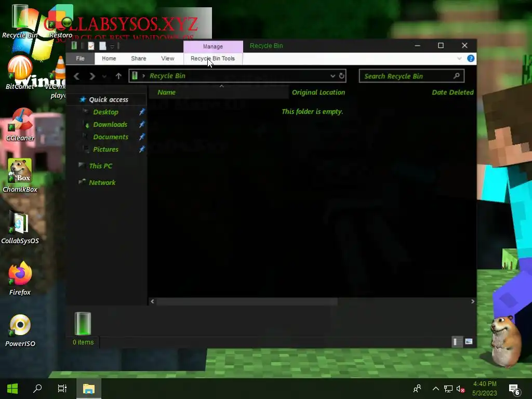This screenshot has width=532, height=399.
Task: Go forward using the Forward arrow
Action: coord(92,76)
